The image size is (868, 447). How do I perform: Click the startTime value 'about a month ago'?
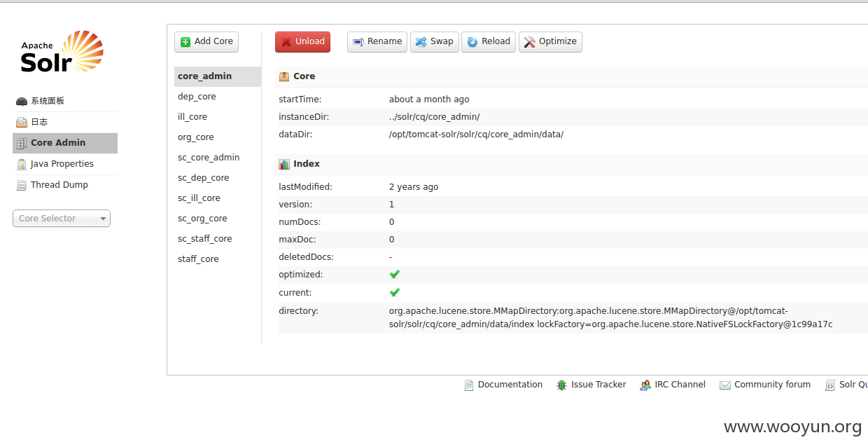429,99
